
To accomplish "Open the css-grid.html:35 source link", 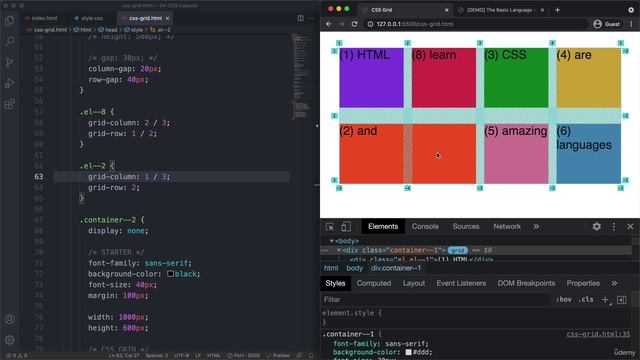I will pyautogui.click(x=598, y=334).
